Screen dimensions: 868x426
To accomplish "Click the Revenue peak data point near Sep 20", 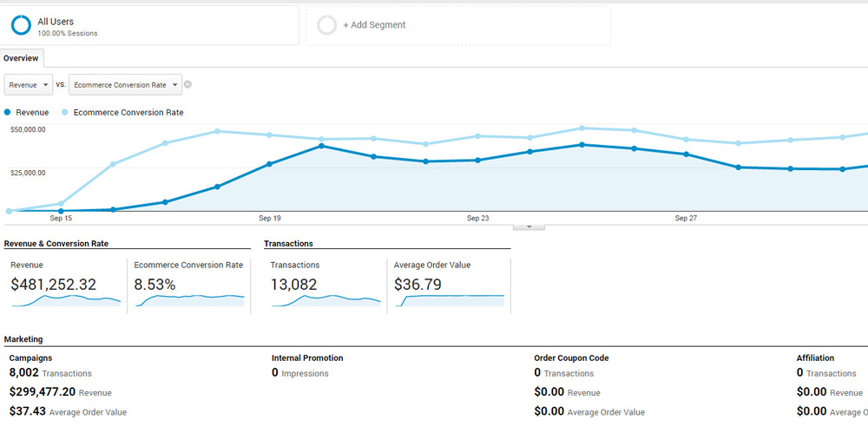I will coord(321,146).
